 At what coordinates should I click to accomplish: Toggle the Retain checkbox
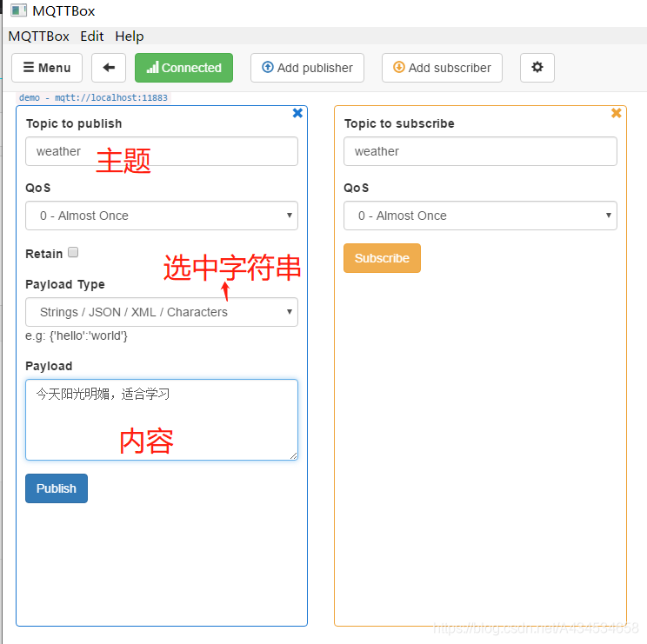tap(73, 252)
